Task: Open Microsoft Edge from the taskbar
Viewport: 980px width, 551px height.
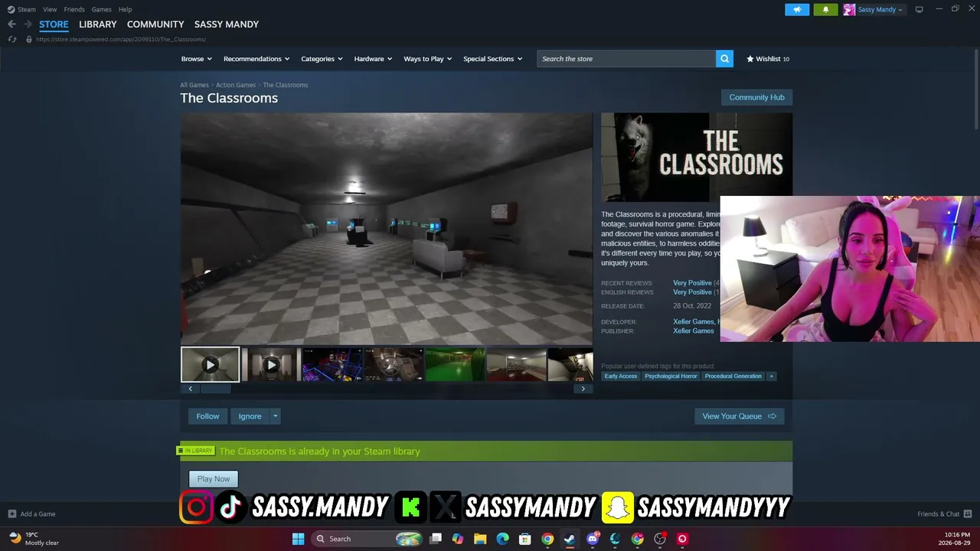Action: click(x=502, y=539)
